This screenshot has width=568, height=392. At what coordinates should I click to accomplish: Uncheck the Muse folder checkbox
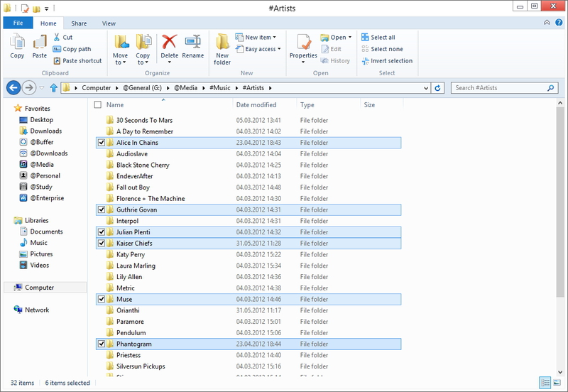(x=102, y=299)
